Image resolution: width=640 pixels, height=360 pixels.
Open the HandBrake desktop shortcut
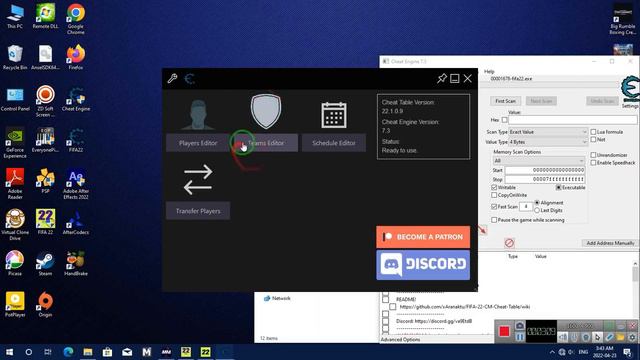(76, 264)
